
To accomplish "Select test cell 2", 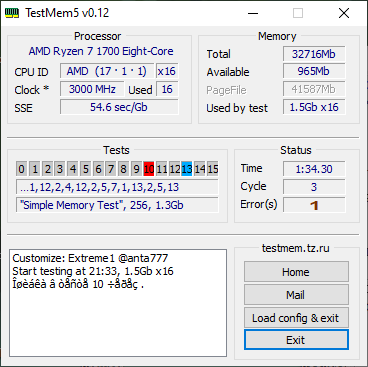I will coord(47,169).
